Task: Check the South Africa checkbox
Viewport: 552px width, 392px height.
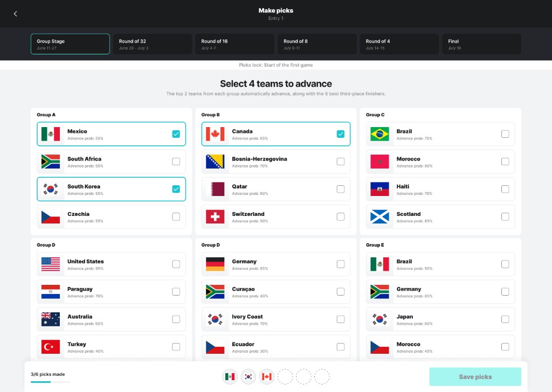Action: pyautogui.click(x=176, y=162)
